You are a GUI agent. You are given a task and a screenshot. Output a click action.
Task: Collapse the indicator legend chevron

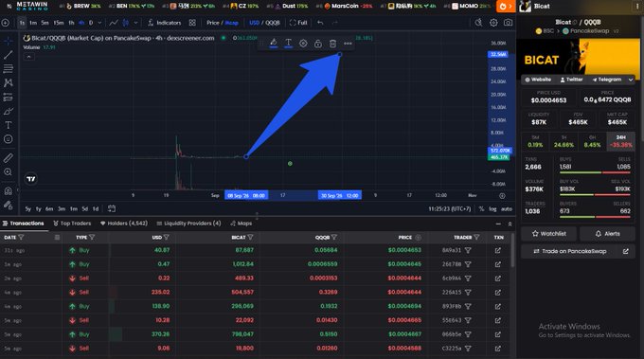pos(28,57)
